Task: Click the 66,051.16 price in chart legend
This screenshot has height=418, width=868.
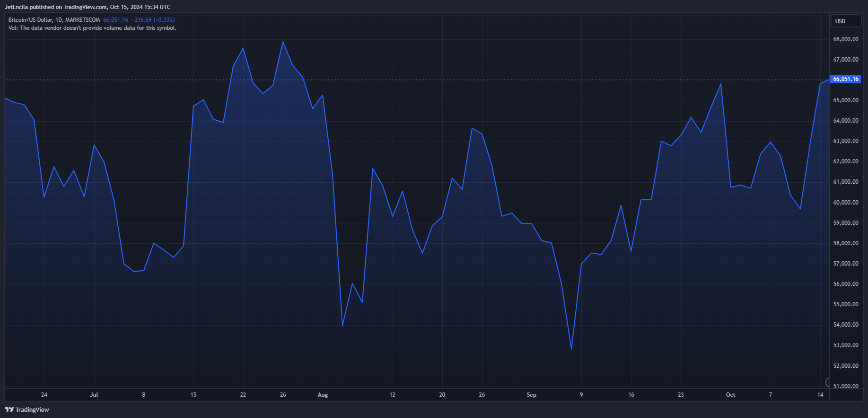Action: coord(115,20)
